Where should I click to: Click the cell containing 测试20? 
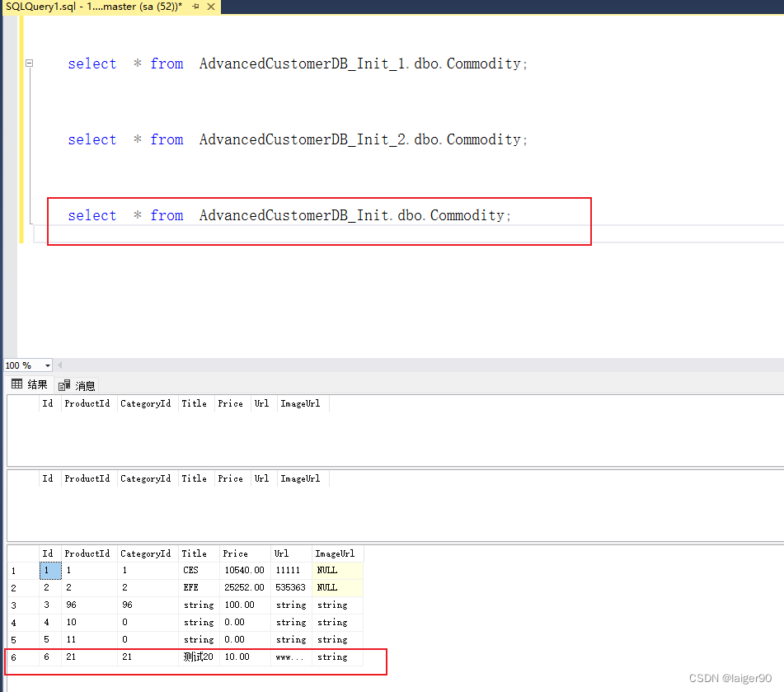198,657
